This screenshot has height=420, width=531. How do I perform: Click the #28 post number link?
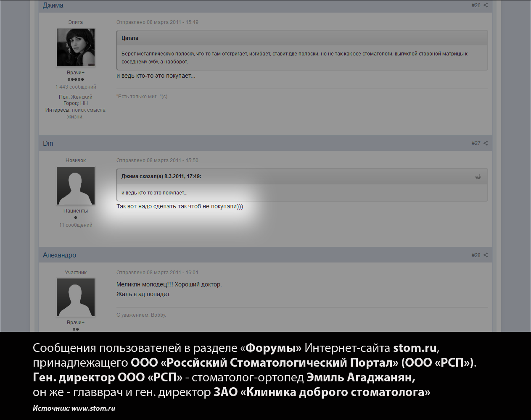click(476, 255)
